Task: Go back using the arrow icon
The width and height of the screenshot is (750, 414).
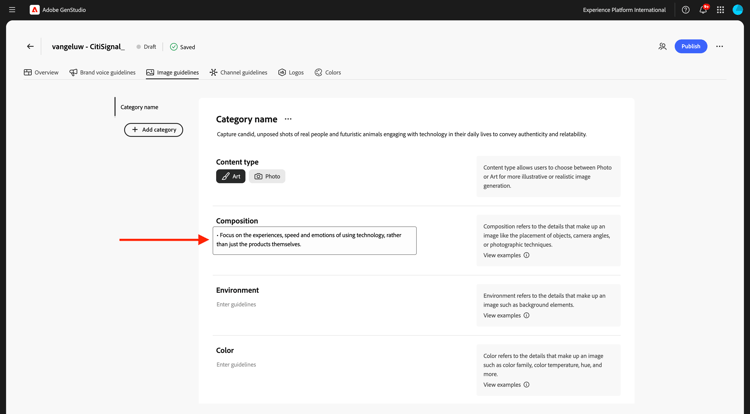Action: click(30, 46)
